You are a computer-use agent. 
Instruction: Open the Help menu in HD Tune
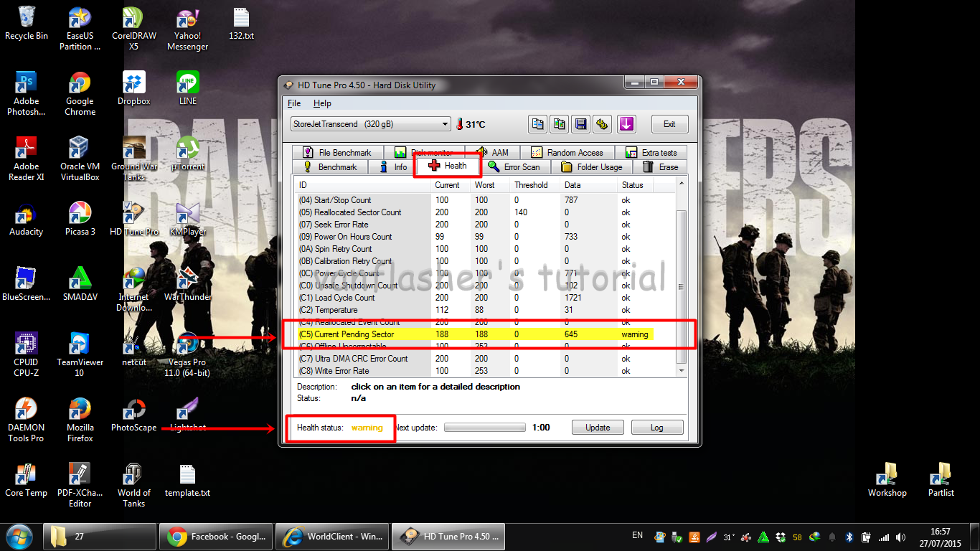pos(322,103)
